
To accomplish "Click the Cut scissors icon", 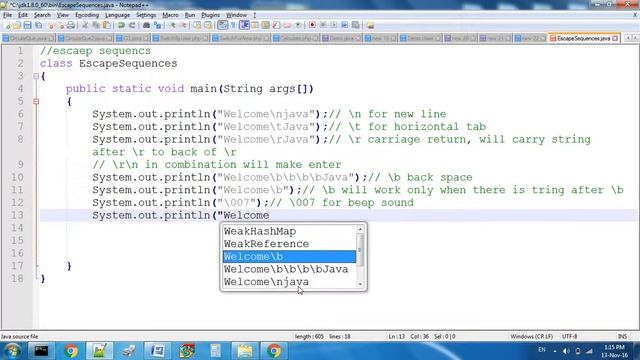I will tap(85, 25).
